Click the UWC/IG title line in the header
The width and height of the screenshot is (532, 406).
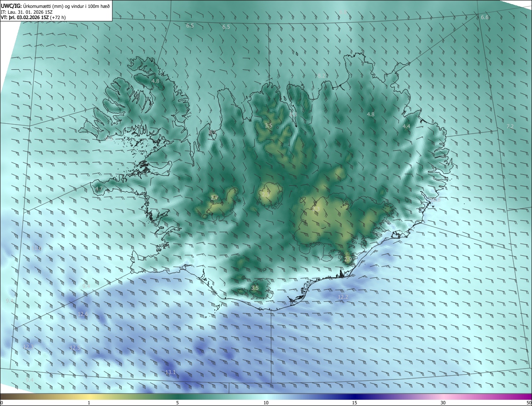55,6
